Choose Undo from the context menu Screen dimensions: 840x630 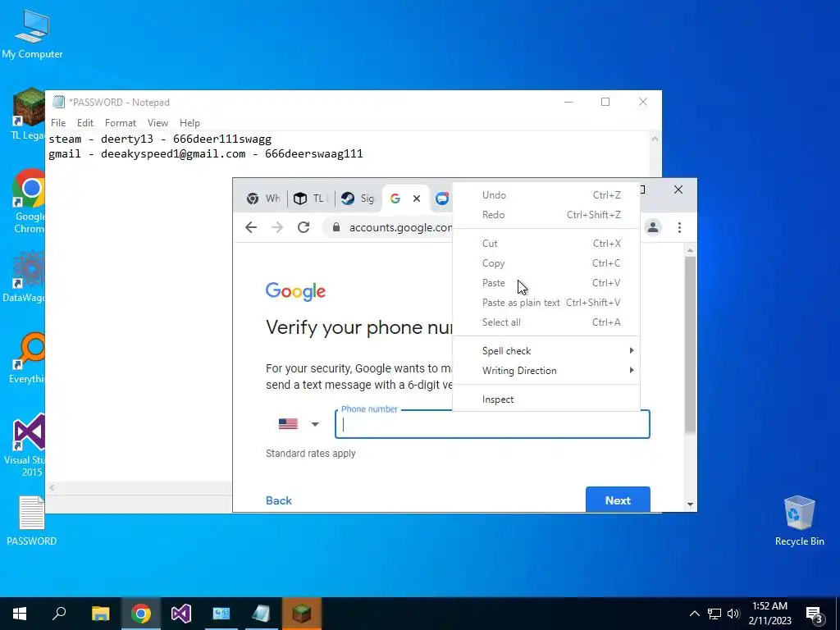[x=546, y=195]
